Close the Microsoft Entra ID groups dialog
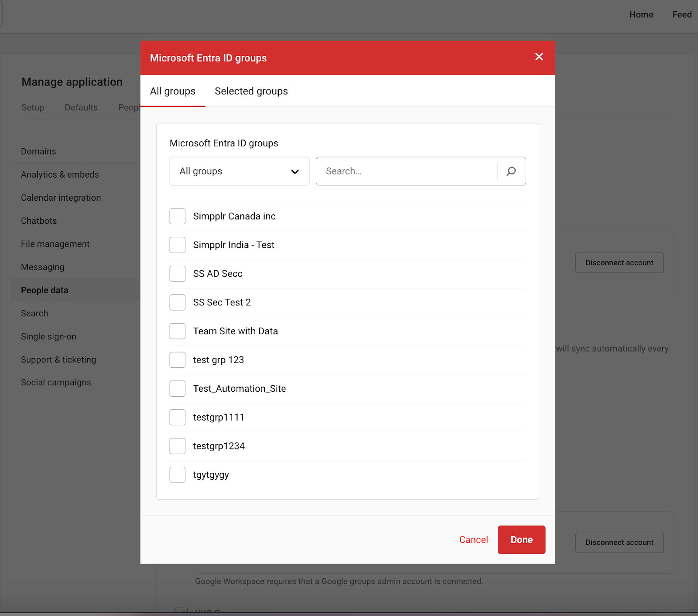Screen dimensions: 698x616 click(x=539, y=57)
